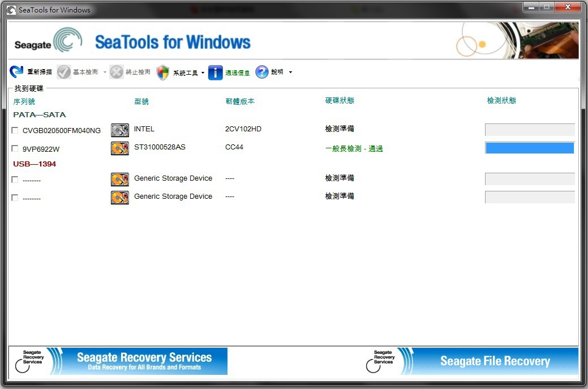588x389 pixels.
Task: Select the 9VP6922W serial number text
Action: click(41, 149)
